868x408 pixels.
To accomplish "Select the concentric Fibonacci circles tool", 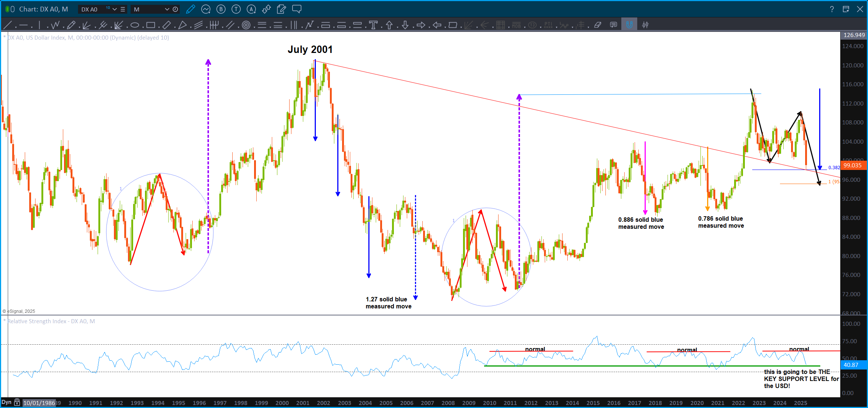I will click(x=246, y=25).
